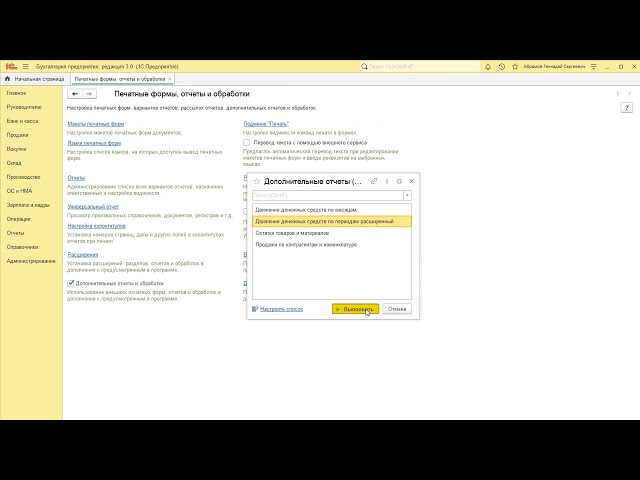Screen dimensions: 640x480
Task: Open Настройка колонтитулов link
Action: [97, 226]
